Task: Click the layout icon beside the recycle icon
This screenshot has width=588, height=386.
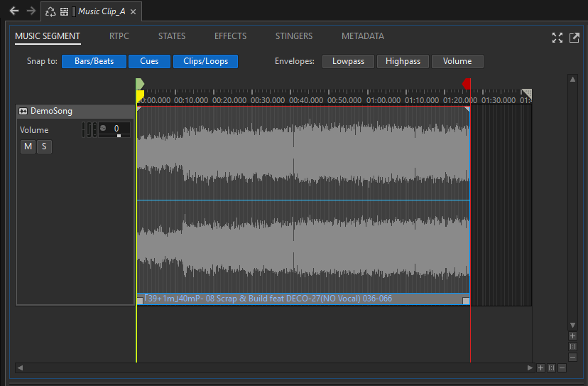Action: tap(64, 11)
